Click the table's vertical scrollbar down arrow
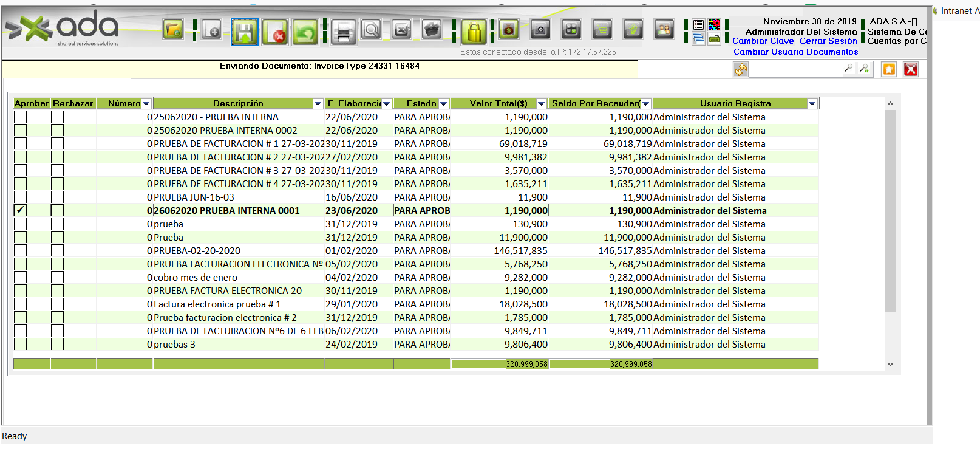Viewport: 980px width, 463px height. point(890,364)
